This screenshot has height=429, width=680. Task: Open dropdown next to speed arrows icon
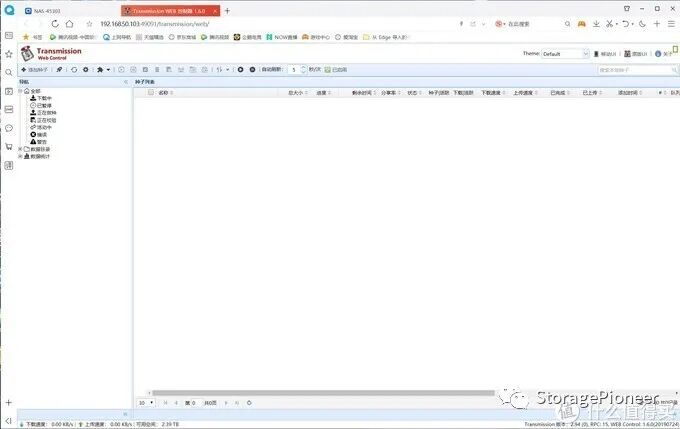227,69
